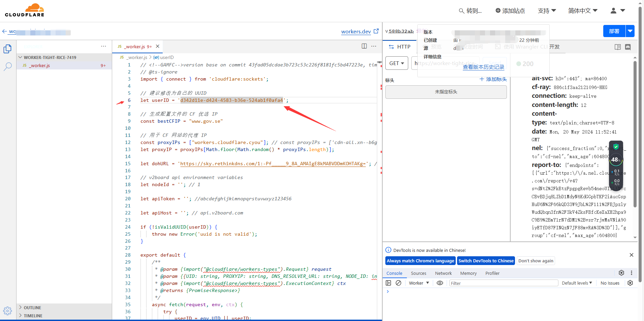
Task: Toggle live expression eye icon
Action: [440, 283]
